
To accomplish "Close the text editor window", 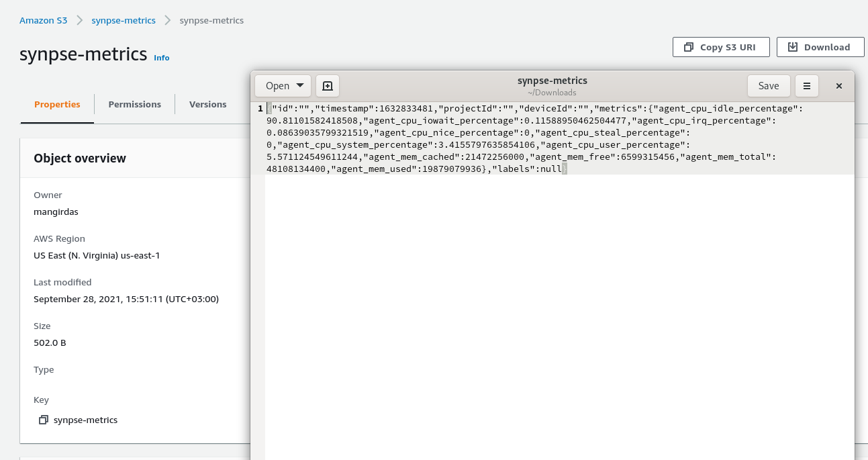I will coord(839,86).
